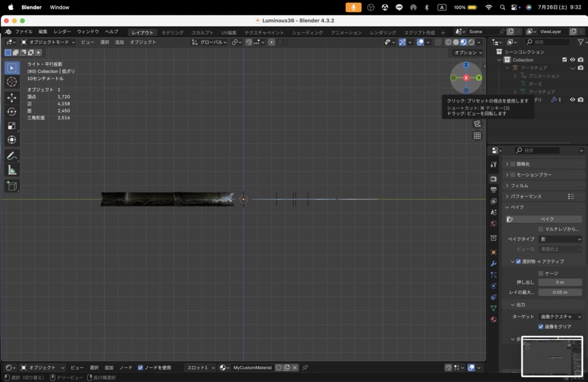This screenshot has width=588, height=382.
Task: Open the Tool properties tab
Action: 493,165
